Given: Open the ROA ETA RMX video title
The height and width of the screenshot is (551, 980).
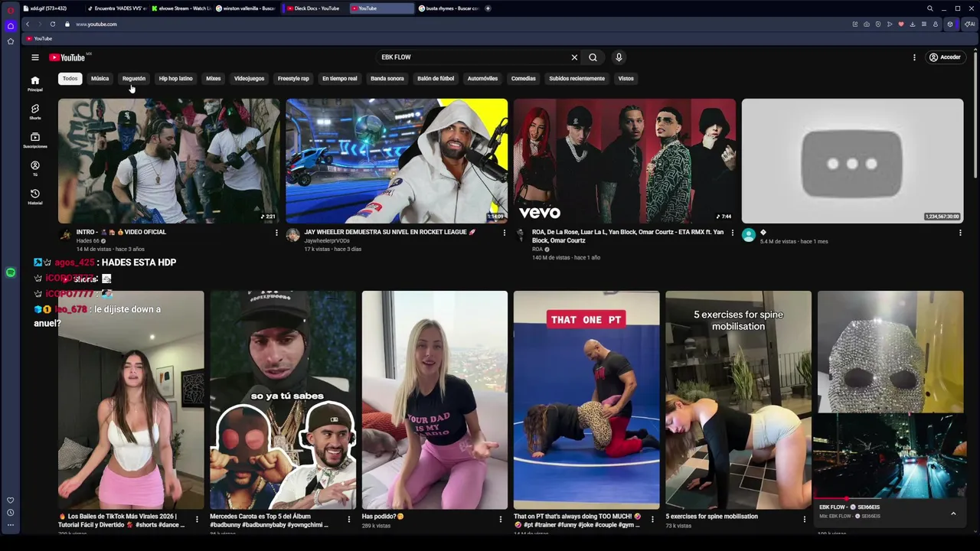Looking at the screenshot, I should pyautogui.click(x=628, y=236).
